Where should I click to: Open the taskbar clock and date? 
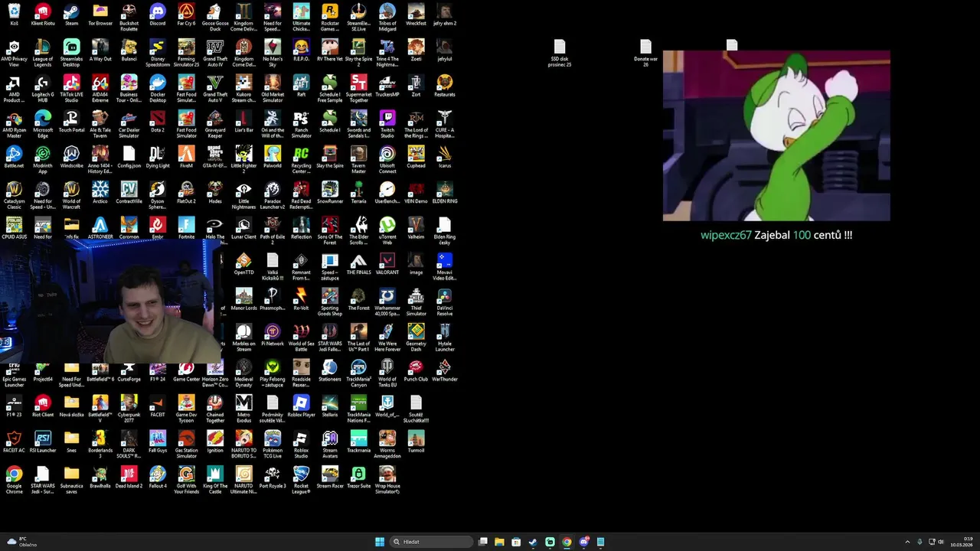point(962,542)
